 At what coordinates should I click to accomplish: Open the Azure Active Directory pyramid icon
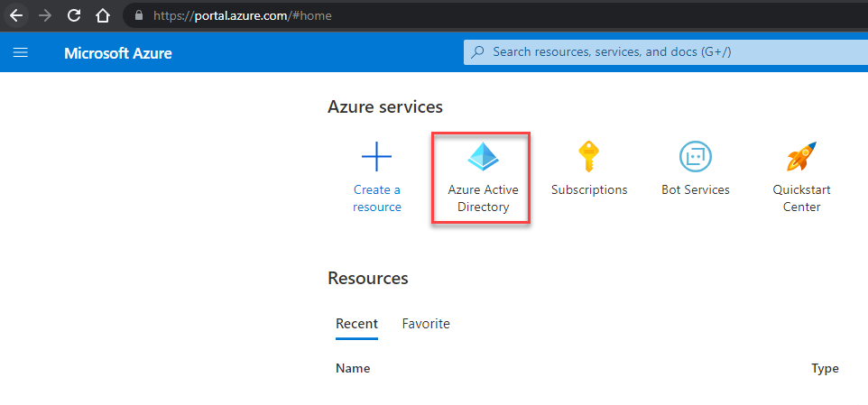click(483, 155)
